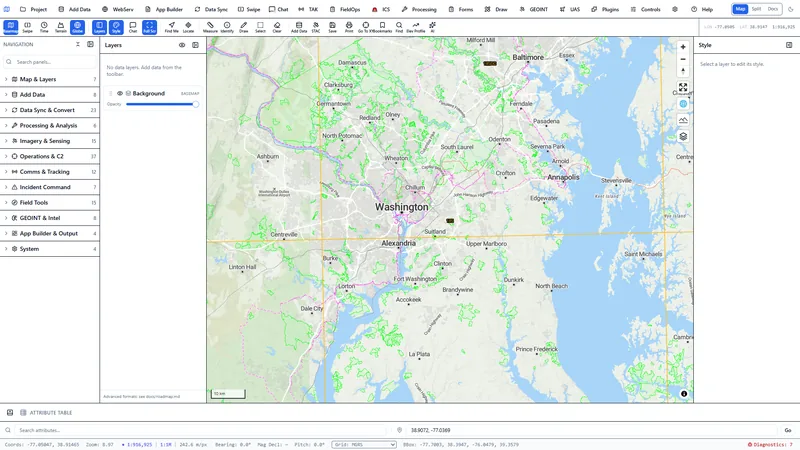
Task: Click the Go button
Action: (788, 430)
